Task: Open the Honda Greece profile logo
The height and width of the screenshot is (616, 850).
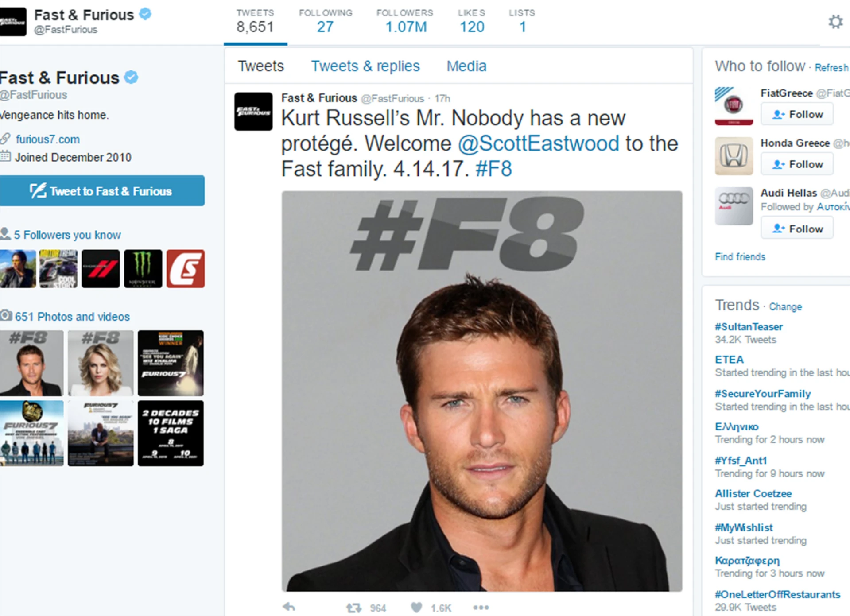Action: point(734,156)
